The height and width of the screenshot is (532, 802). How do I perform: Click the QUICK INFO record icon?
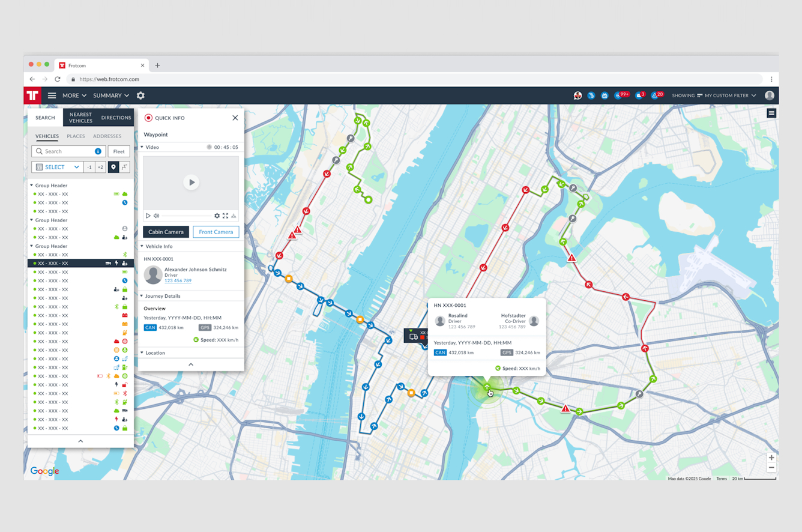pyautogui.click(x=148, y=118)
